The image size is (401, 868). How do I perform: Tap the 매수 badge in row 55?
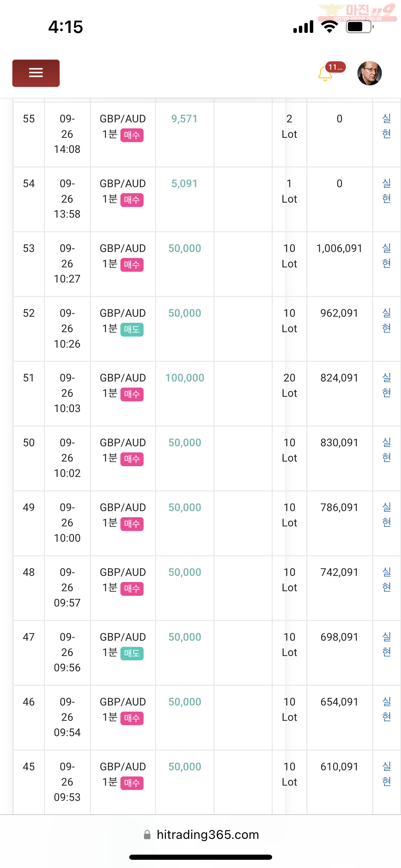[x=132, y=135]
